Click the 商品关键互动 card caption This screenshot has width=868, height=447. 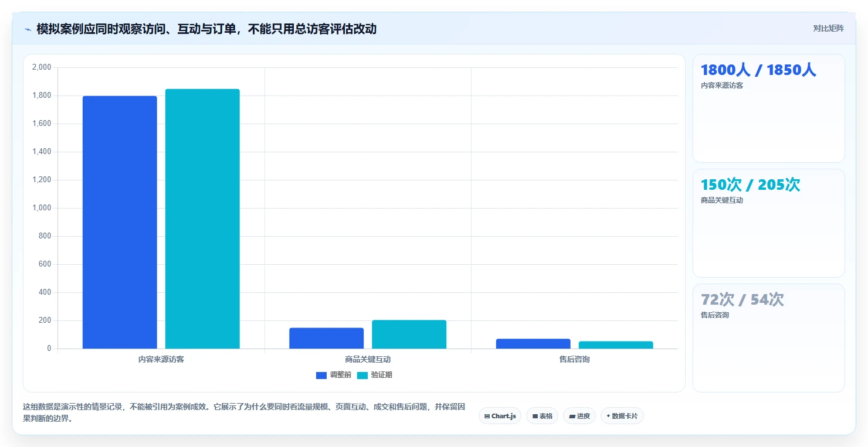pos(722,200)
